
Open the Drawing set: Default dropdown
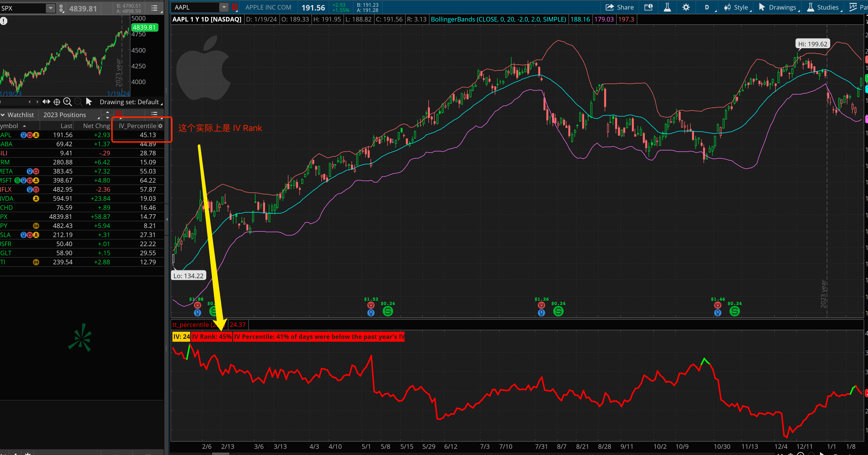[x=131, y=102]
